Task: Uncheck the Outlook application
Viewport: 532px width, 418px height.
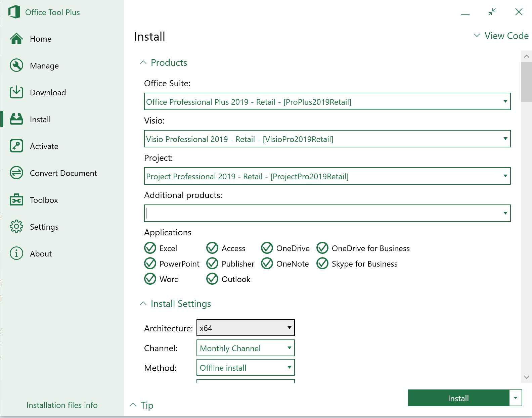Action: [212, 279]
